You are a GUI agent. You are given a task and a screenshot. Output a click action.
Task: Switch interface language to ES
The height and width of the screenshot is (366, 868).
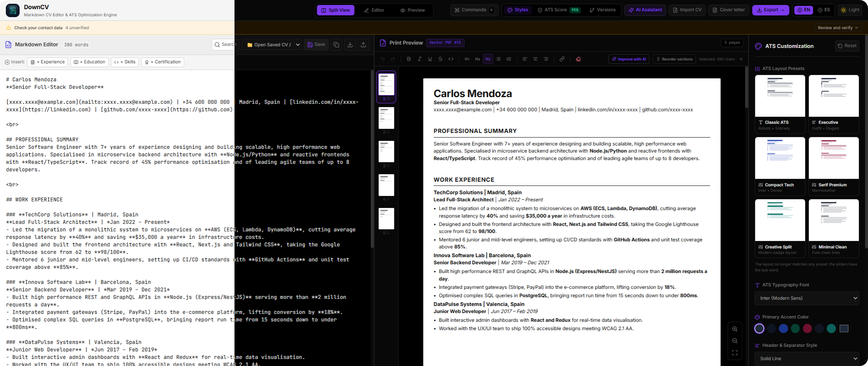coord(824,10)
